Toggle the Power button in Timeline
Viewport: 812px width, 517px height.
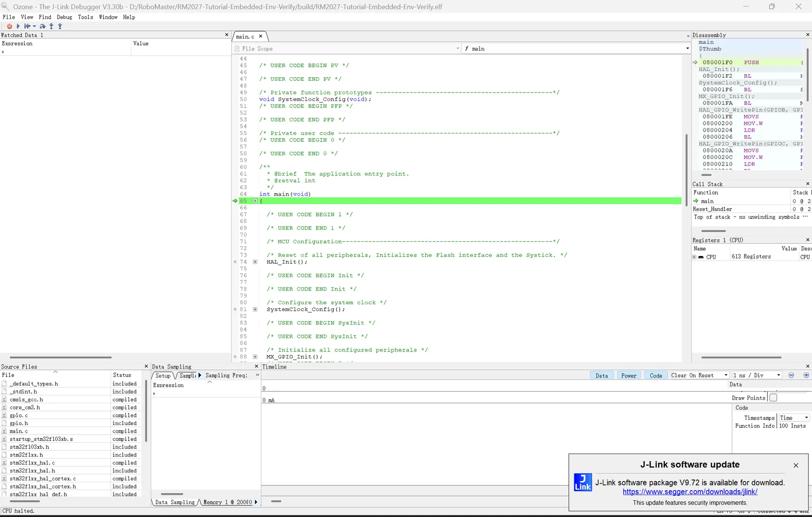629,375
